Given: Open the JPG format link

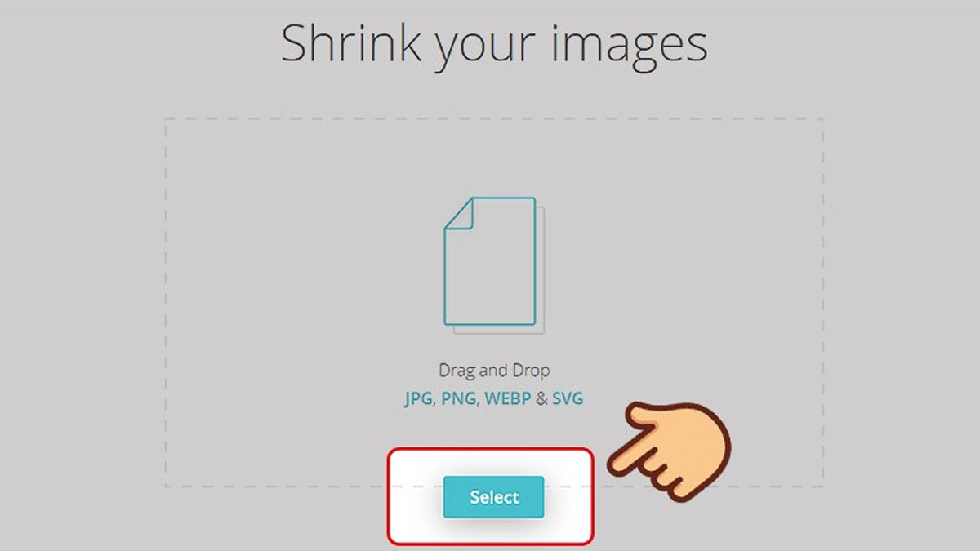Looking at the screenshot, I should 420,399.
